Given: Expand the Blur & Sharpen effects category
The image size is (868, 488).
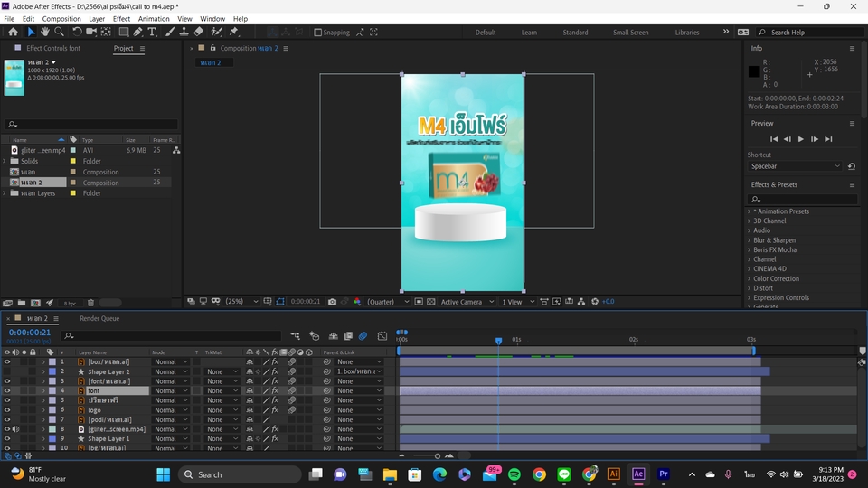Looking at the screenshot, I should (749, 240).
